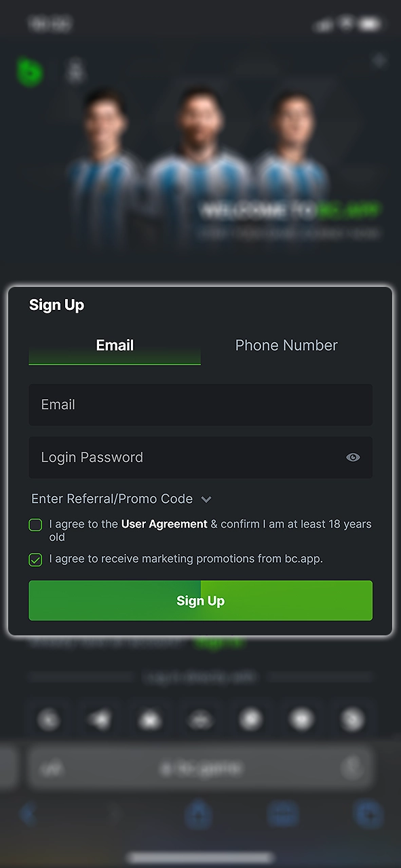
Task: Click the middle social sign-in icon
Action: tap(200, 720)
